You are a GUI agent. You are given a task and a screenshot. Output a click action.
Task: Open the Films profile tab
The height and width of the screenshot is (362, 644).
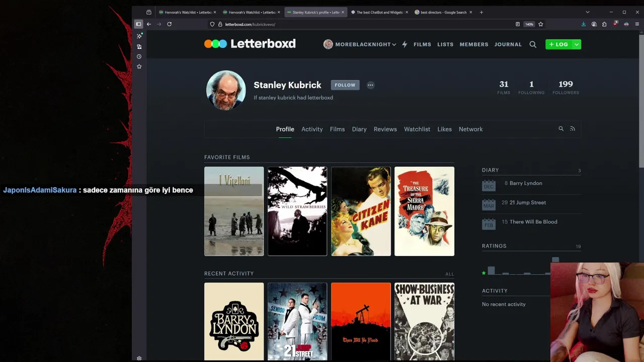337,129
